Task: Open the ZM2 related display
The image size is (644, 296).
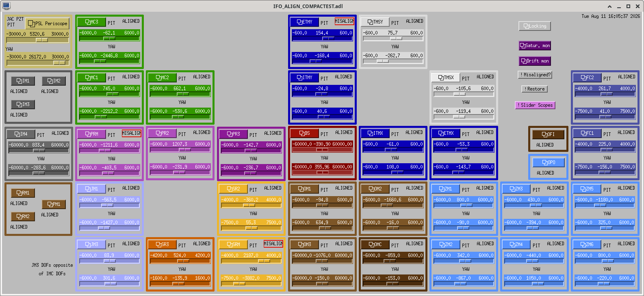Action: pyautogui.click(x=446, y=244)
